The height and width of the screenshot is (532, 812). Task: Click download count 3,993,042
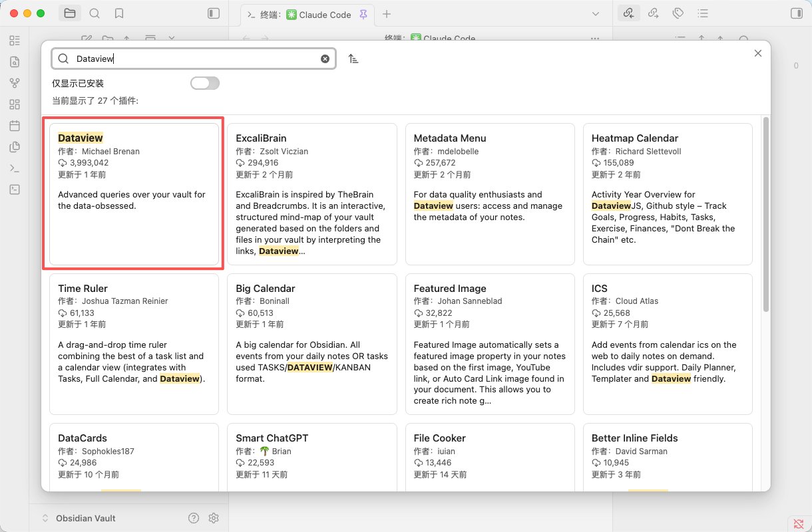point(89,163)
